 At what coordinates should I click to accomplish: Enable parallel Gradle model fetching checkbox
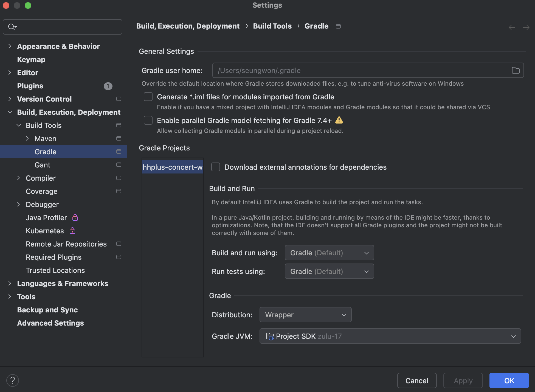tap(148, 120)
